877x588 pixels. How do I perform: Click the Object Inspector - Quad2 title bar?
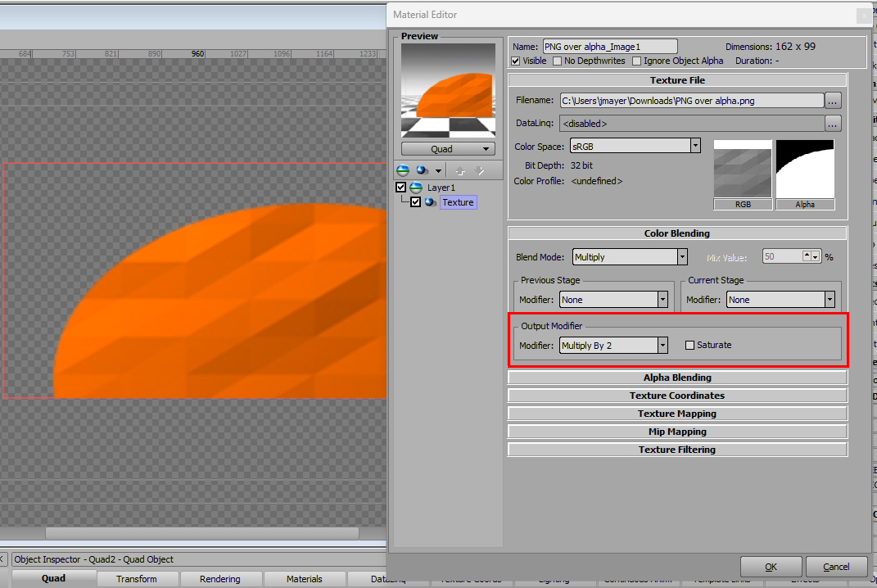coord(198,559)
